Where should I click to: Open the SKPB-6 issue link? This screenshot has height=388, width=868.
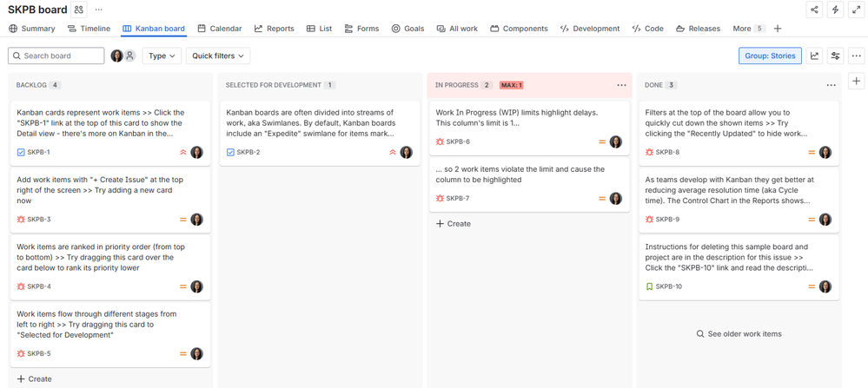[458, 142]
